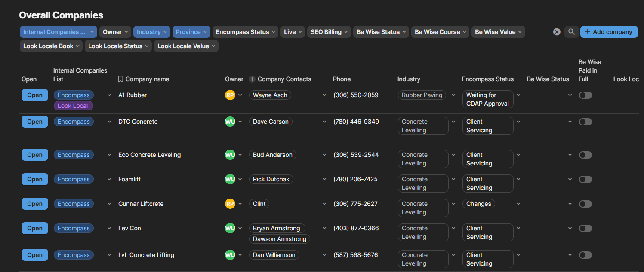644x272 pixels.
Task: Click the search magnifier icon
Action: pos(571,32)
